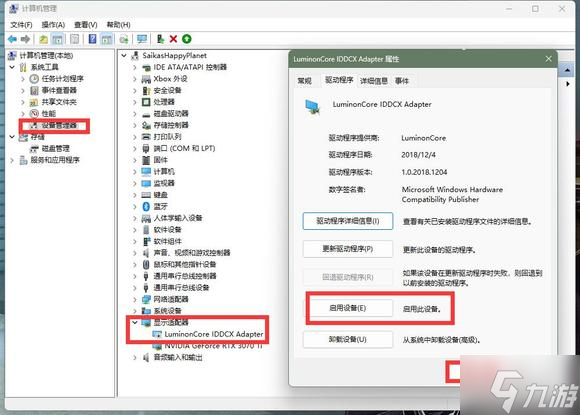Switch to the 详细信息 tab
The height and width of the screenshot is (415, 580).
(x=374, y=80)
